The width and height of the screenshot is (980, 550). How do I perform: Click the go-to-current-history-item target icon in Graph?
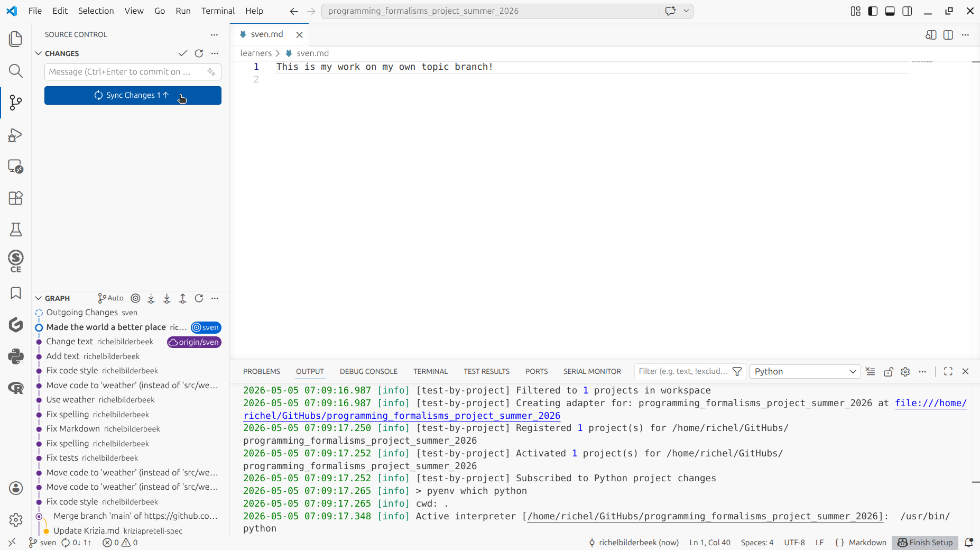135,298
